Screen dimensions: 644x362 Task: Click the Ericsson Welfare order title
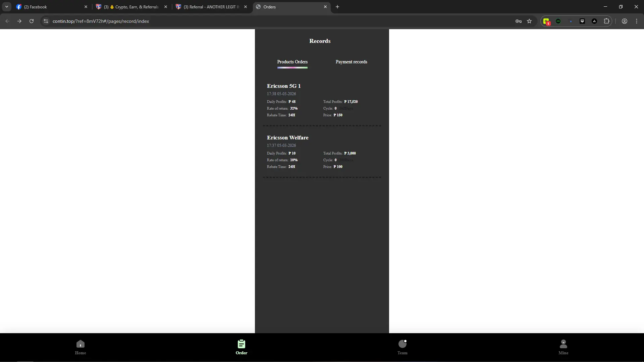288,138
